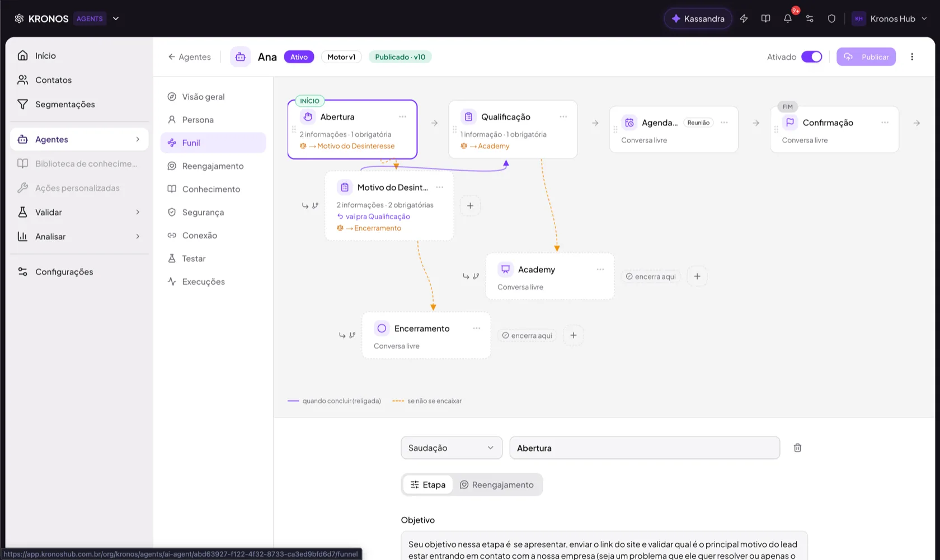Image resolution: width=940 pixels, height=560 pixels.
Task: Switch to the Reengajamento tab below
Action: [497, 484]
